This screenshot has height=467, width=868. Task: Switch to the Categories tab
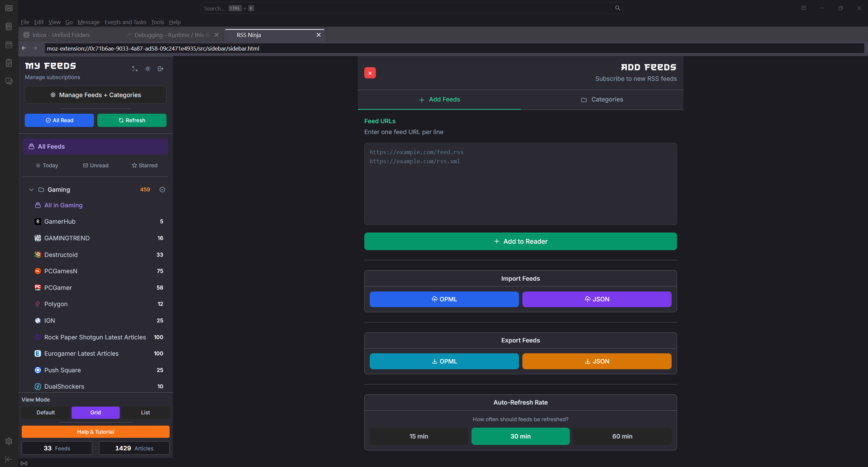click(602, 99)
